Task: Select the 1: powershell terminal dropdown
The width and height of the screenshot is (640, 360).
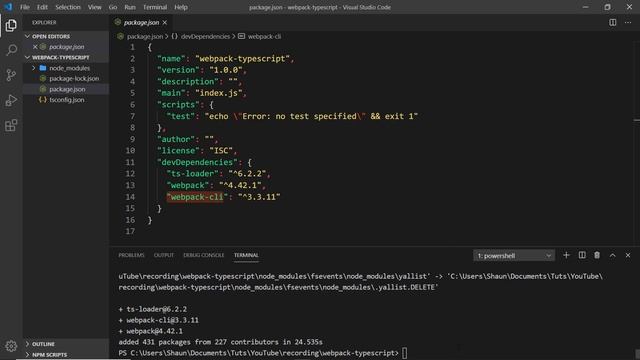Action: (x=514, y=256)
